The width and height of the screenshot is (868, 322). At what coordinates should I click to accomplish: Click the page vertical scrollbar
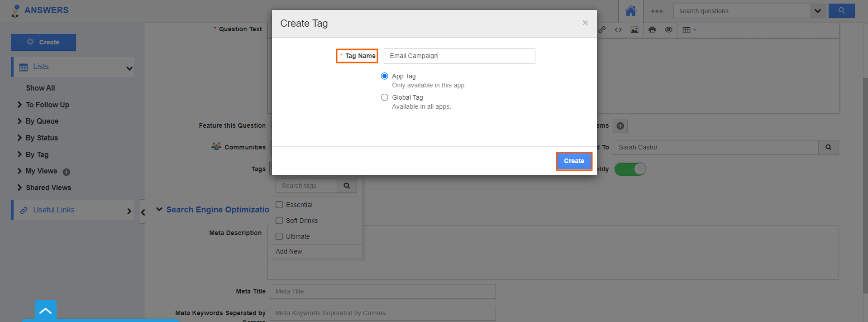pyautogui.click(x=865, y=186)
